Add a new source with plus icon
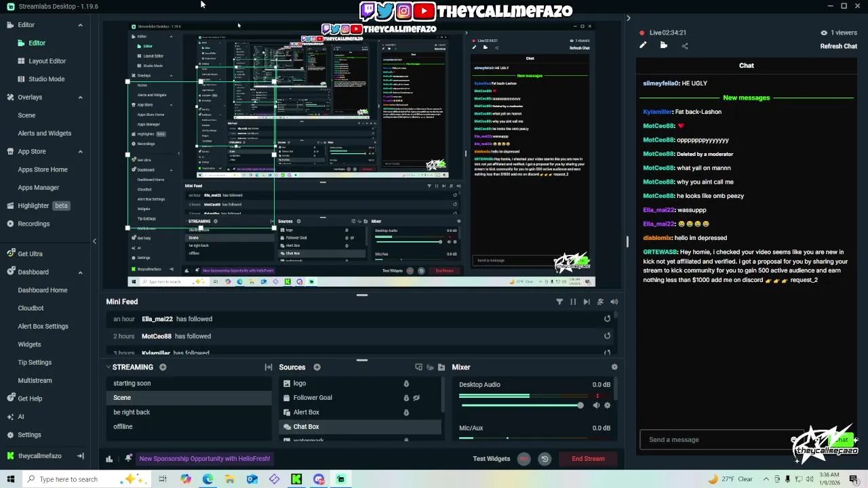868x488 pixels. point(317,367)
